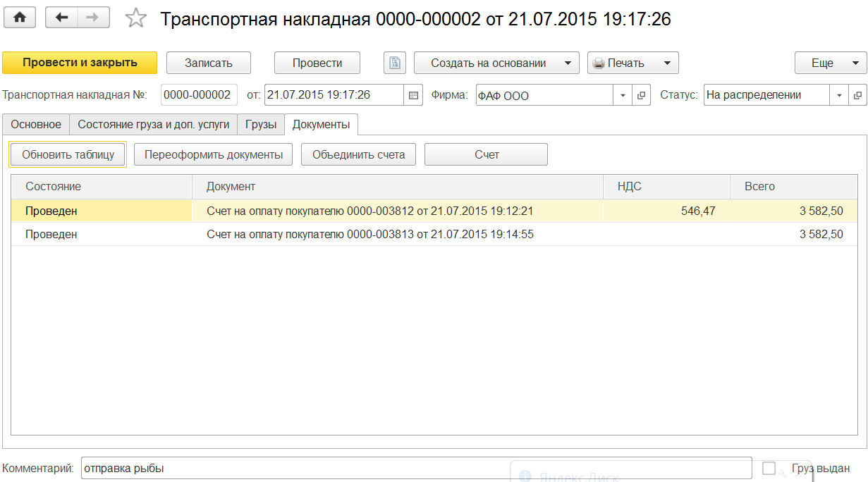This screenshot has width=868, height=482.
Task: Navigate back with the left arrow
Action: [x=61, y=18]
